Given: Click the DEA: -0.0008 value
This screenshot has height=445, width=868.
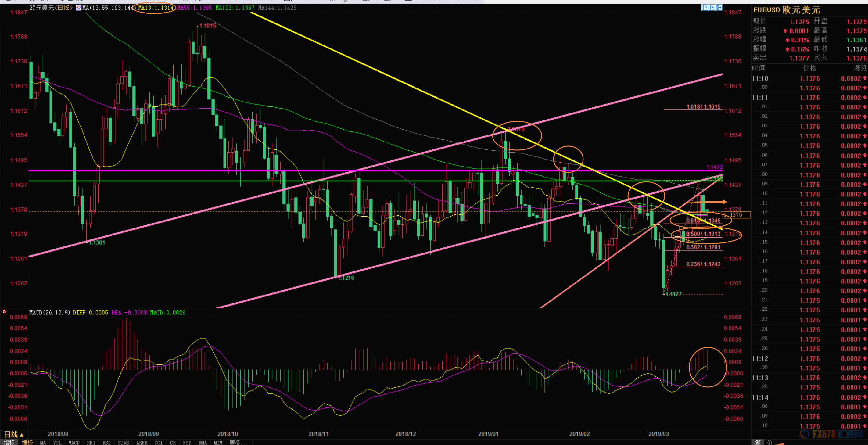Looking at the screenshot, I should (x=129, y=313).
